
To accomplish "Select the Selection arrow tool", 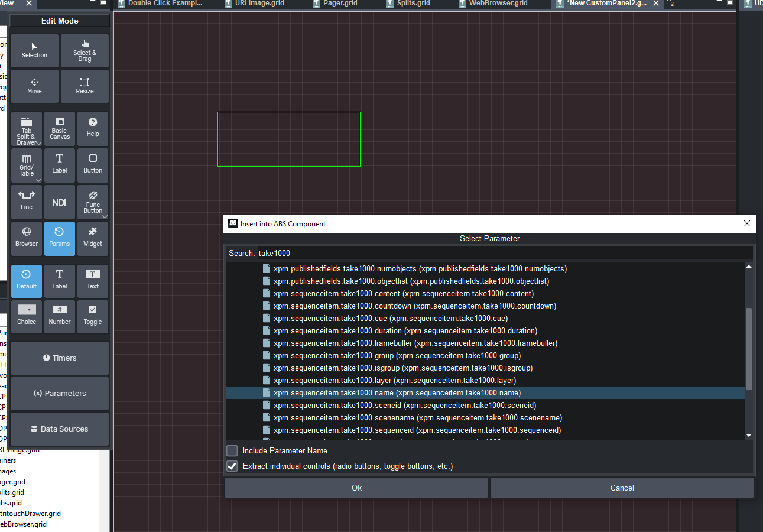I will tap(34, 50).
